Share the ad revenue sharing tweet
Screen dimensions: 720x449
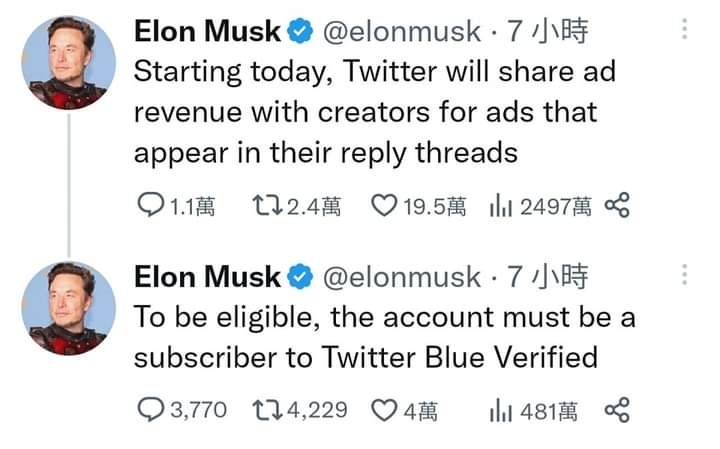pyautogui.click(x=618, y=207)
